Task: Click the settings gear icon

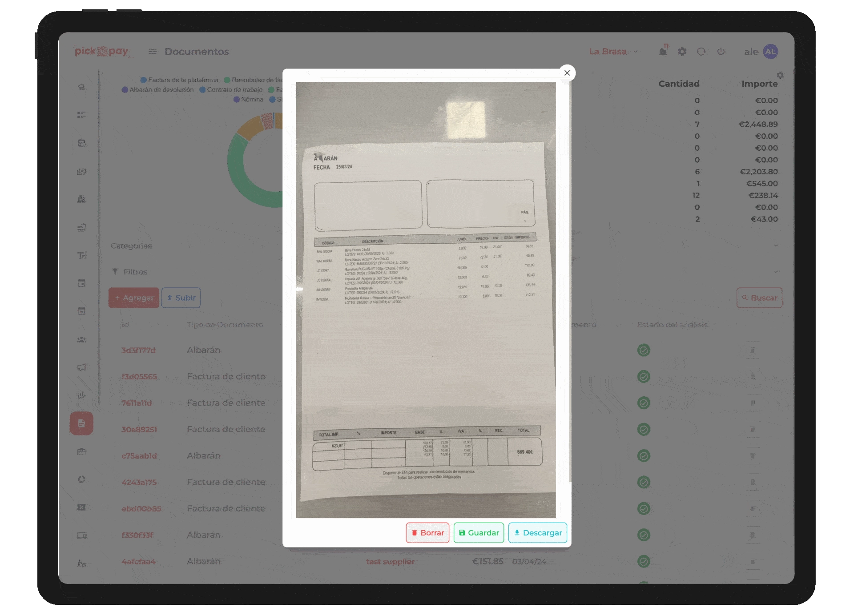Action: pos(680,51)
